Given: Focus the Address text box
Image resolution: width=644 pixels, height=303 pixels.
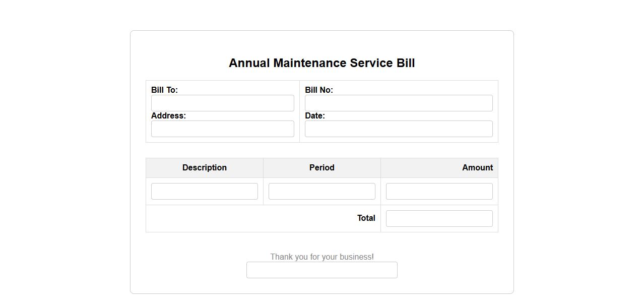Looking at the screenshot, I should [222, 129].
